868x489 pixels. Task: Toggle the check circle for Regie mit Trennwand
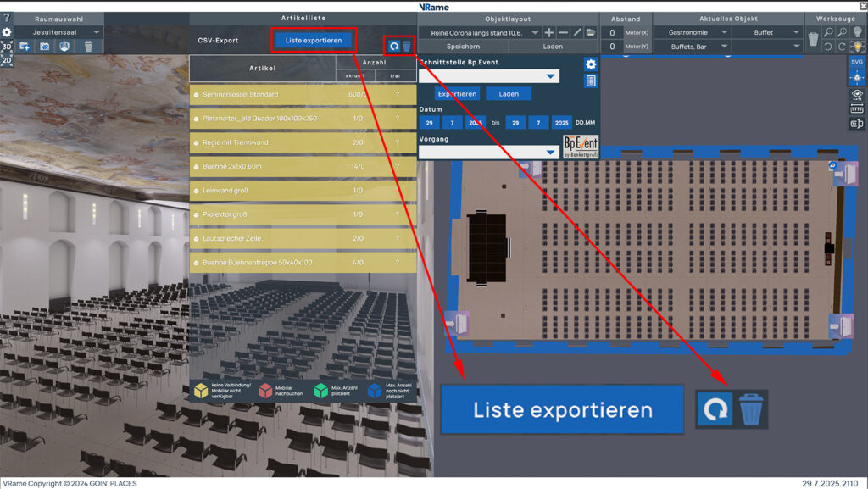click(x=197, y=142)
